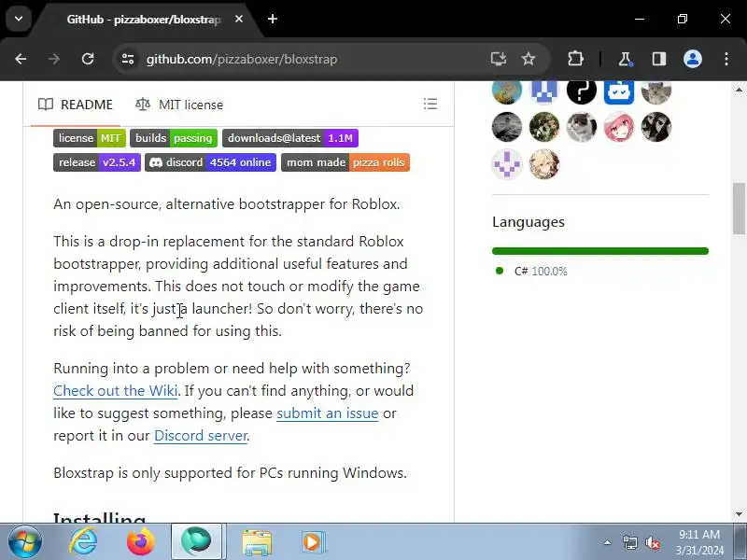Viewport: 747px width, 560px height.
Task: Click the page vertical scrollbar thumb
Action: pyautogui.click(x=739, y=208)
